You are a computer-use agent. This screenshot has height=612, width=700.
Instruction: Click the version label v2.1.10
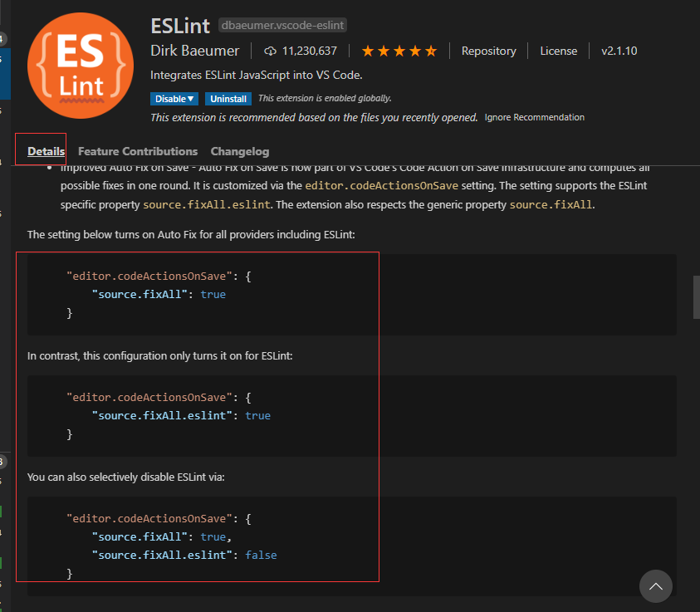(x=619, y=51)
